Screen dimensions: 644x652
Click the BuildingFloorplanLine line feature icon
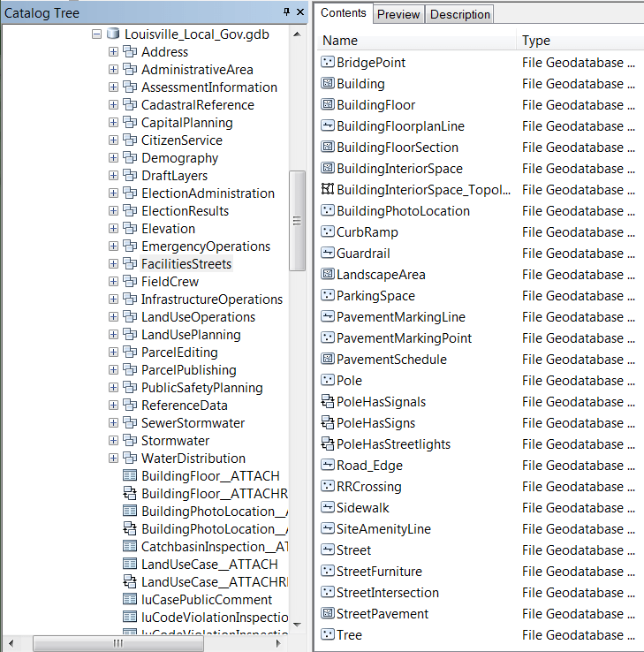tap(328, 125)
